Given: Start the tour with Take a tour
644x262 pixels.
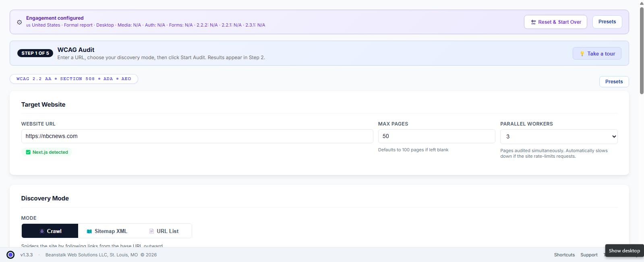Looking at the screenshot, I should (x=597, y=54).
